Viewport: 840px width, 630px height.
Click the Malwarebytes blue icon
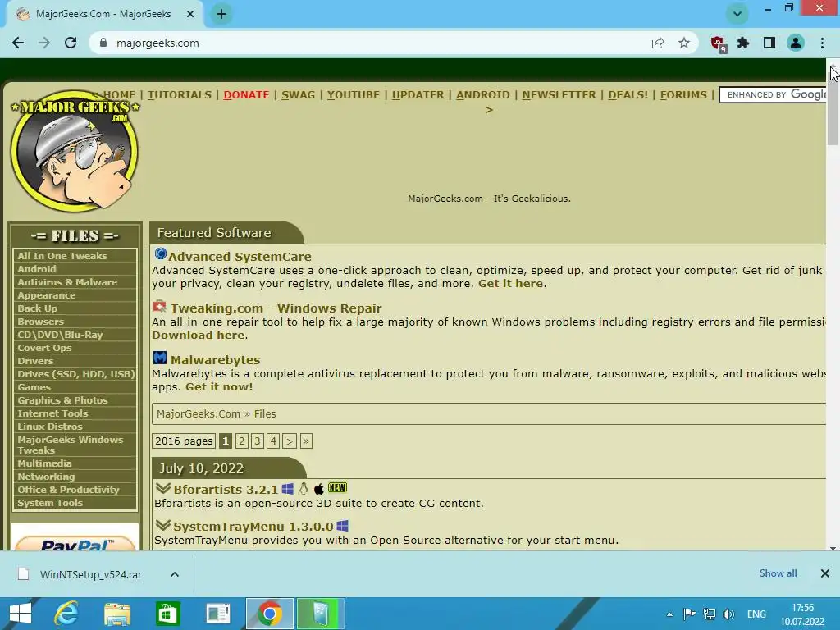click(160, 358)
